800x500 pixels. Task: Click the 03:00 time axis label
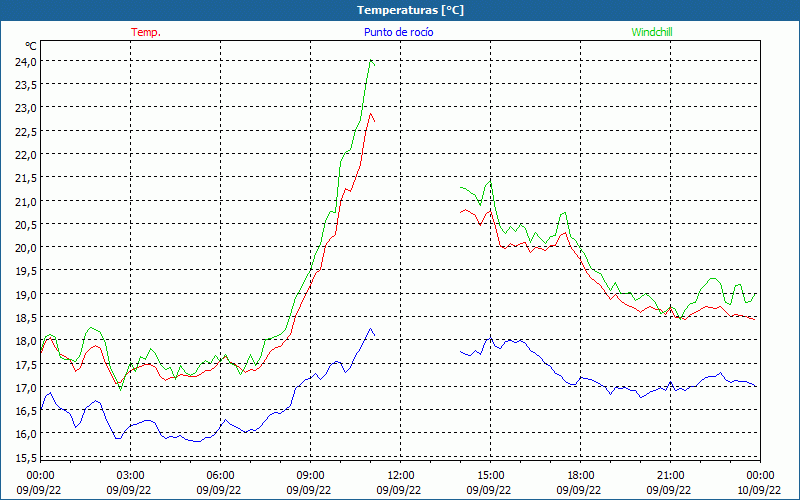point(130,476)
